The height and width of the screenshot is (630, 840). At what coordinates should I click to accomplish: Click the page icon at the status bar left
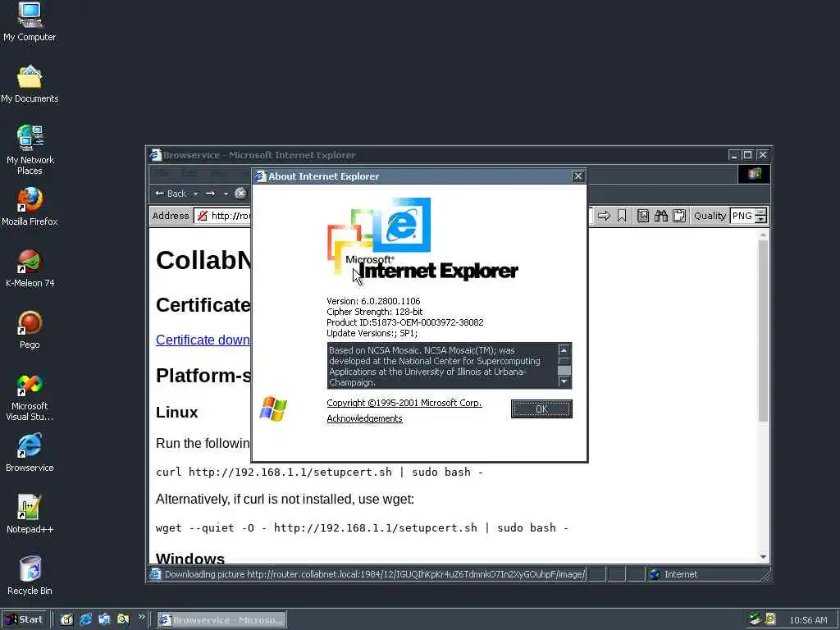click(x=155, y=574)
